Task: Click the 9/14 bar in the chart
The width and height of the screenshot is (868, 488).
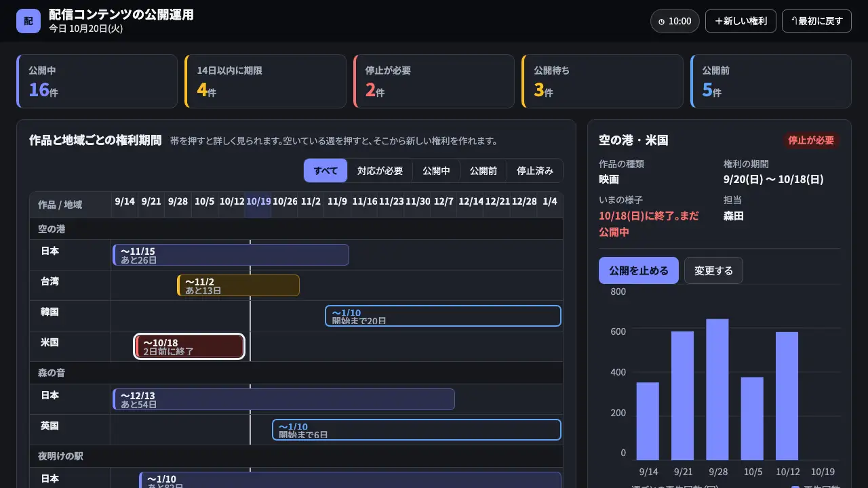Action: point(648,422)
